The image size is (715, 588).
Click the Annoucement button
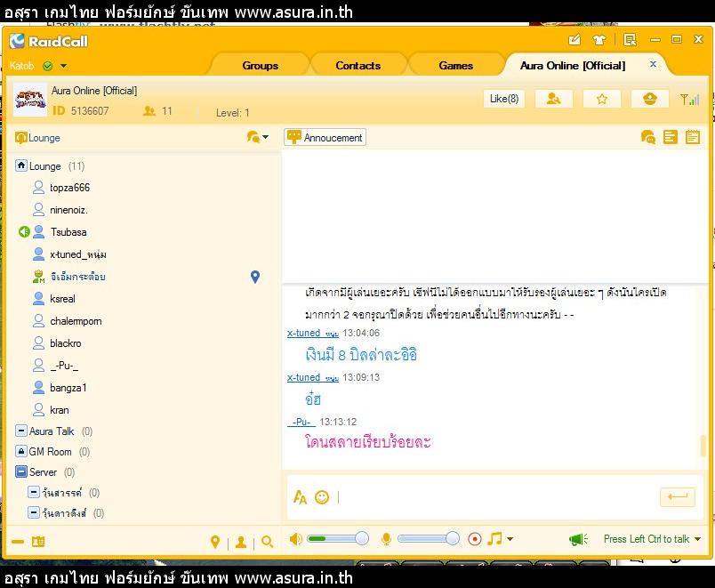coord(325,137)
